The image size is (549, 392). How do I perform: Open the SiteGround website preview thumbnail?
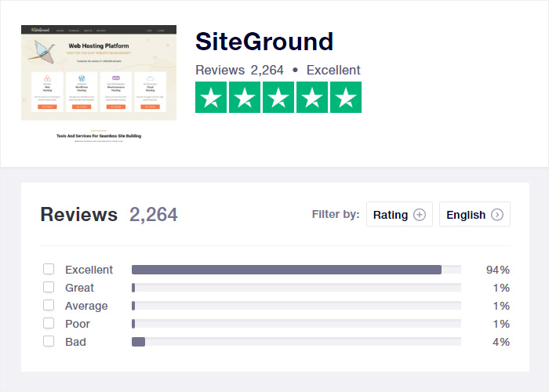(x=99, y=85)
